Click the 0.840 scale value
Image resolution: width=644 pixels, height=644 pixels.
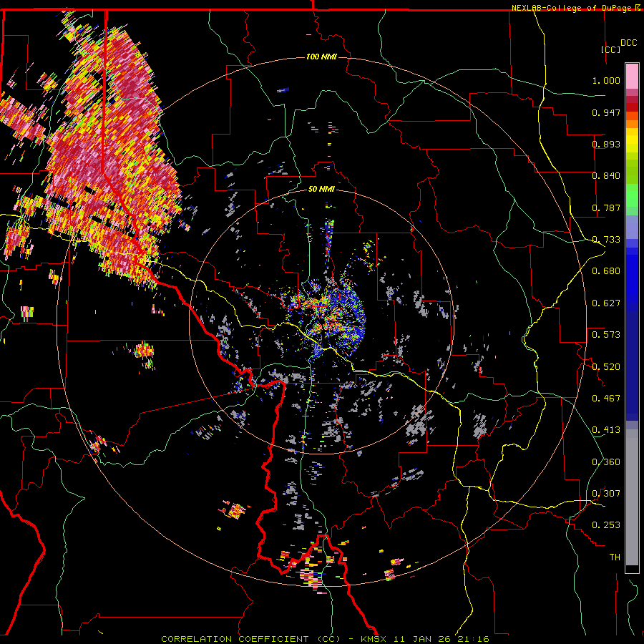[x=606, y=176]
